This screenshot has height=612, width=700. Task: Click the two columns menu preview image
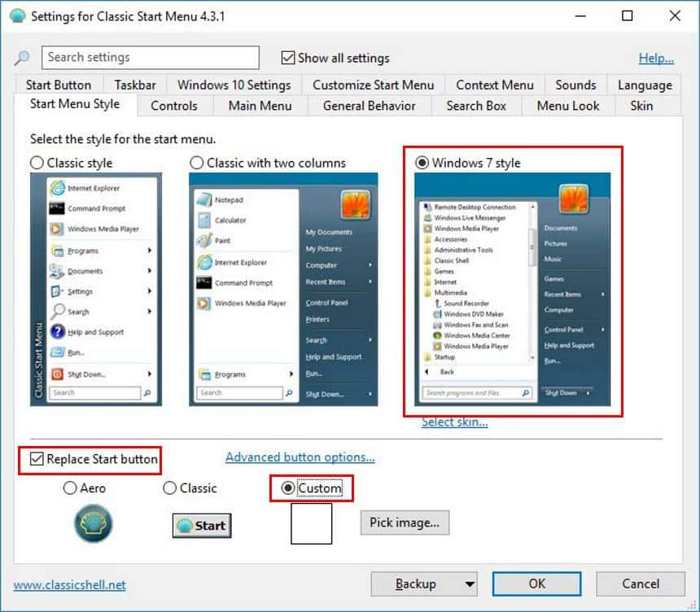tap(283, 290)
